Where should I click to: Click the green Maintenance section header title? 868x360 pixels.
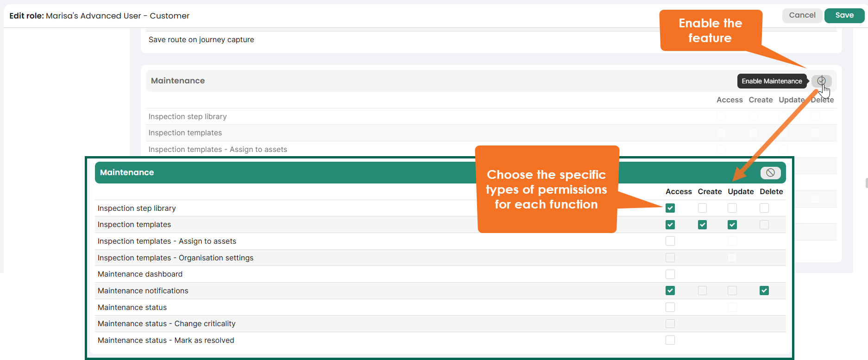[x=127, y=172]
